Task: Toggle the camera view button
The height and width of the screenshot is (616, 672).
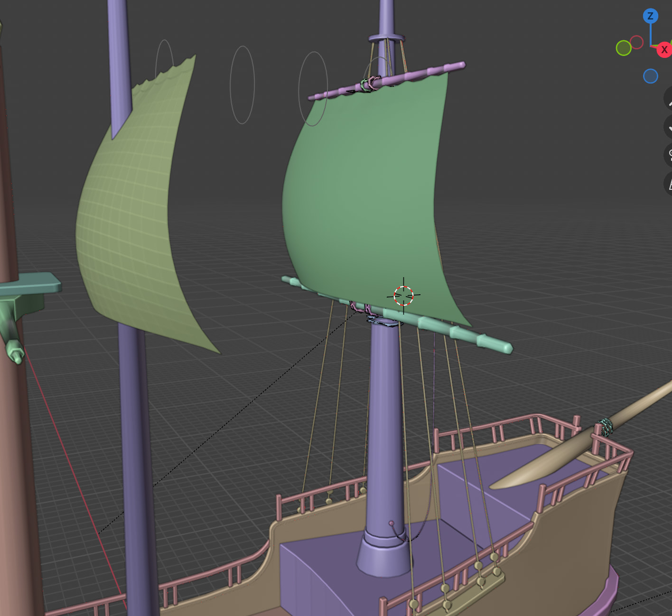Action: tap(670, 155)
